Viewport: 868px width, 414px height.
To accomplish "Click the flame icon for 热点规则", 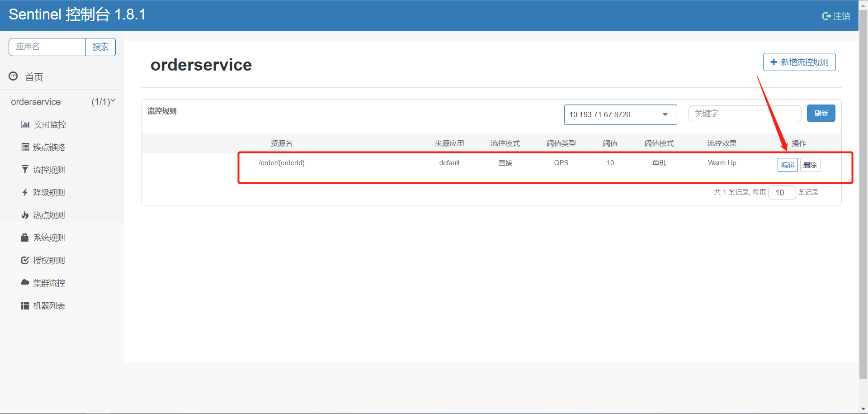I will coord(25,215).
